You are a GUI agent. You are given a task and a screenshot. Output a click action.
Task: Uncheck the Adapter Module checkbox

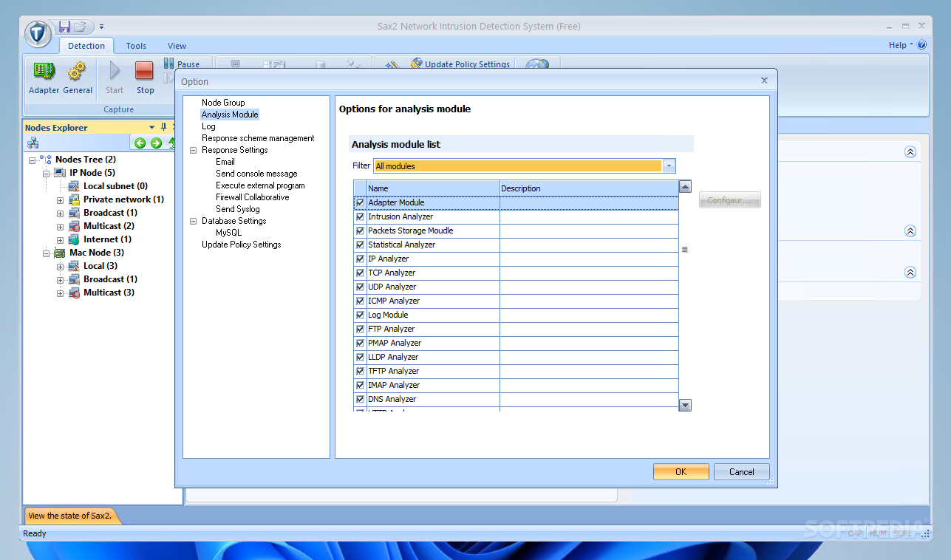point(360,202)
